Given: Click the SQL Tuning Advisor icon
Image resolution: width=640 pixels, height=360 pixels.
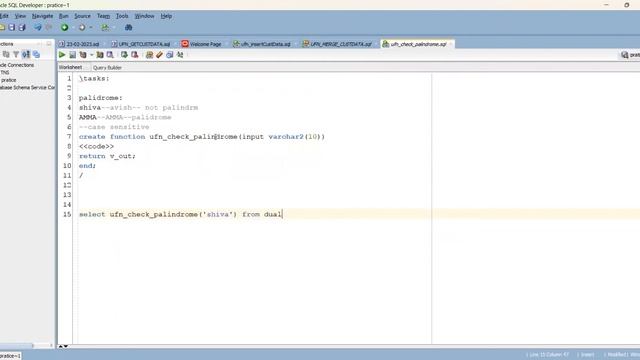Looking at the screenshot, I should [110, 55].
